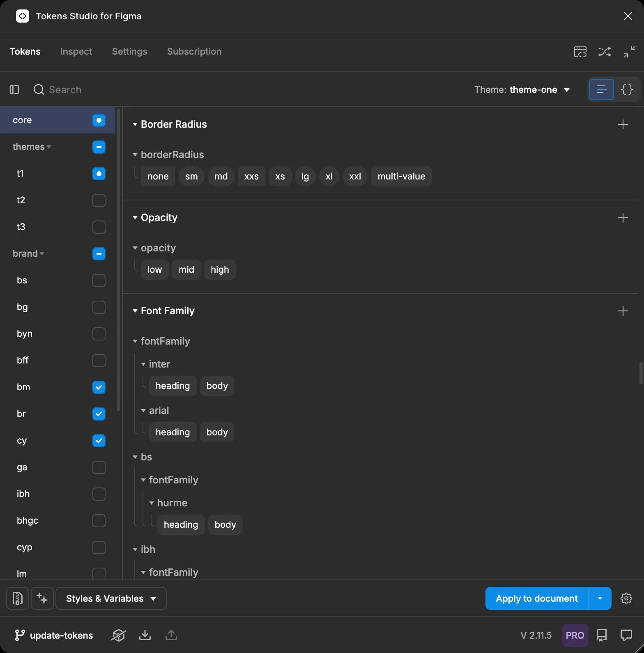
Task: Add a new Border Radius token
Action: pos(623,124)
